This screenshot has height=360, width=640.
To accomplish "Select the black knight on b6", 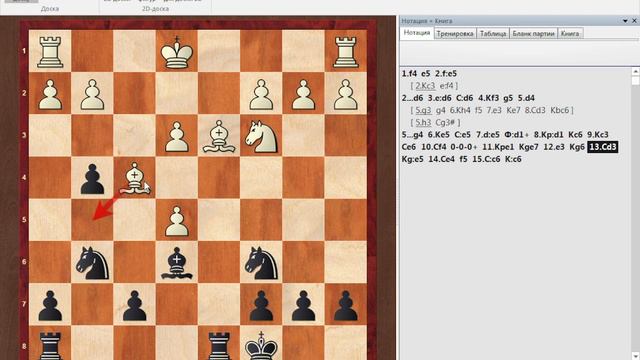I will pos(92,263).
